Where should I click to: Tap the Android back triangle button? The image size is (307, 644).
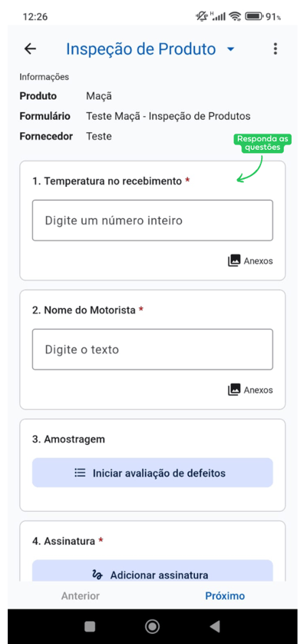point(215,626)
